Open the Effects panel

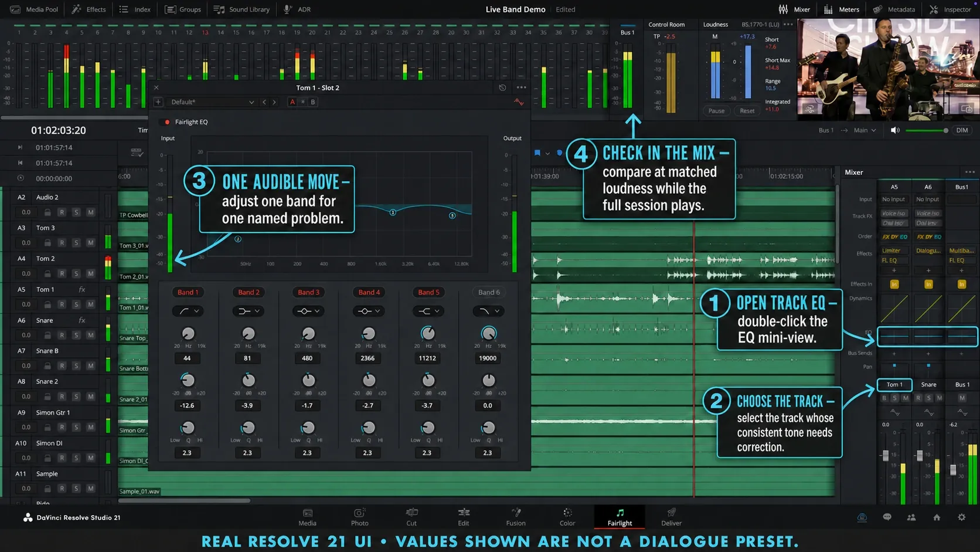coord(89,9)
